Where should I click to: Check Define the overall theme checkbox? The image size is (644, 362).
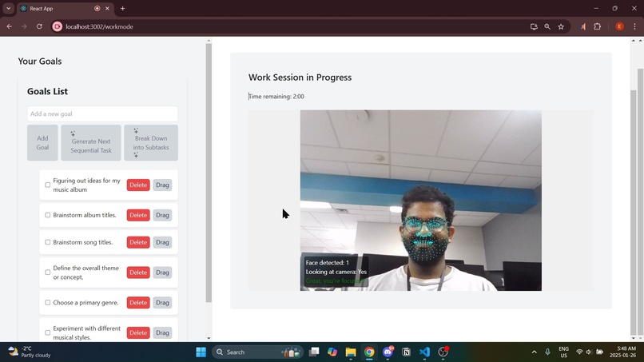[x=48, y=272]
